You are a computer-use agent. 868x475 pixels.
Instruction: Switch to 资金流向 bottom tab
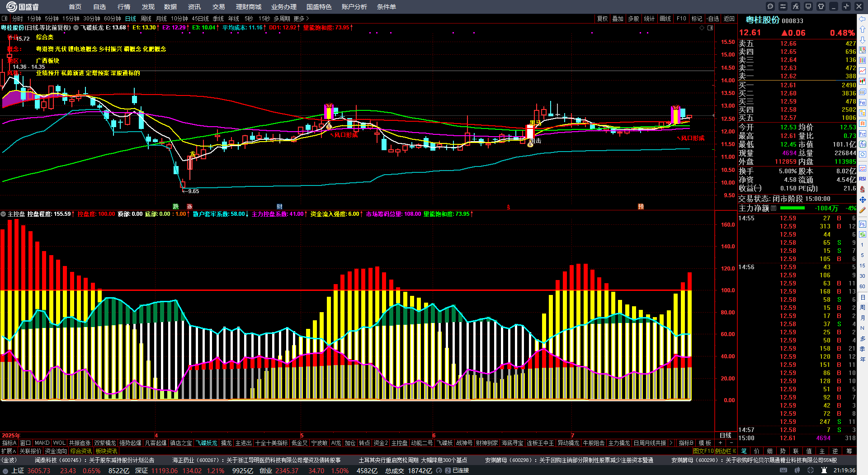pos(56,451)
